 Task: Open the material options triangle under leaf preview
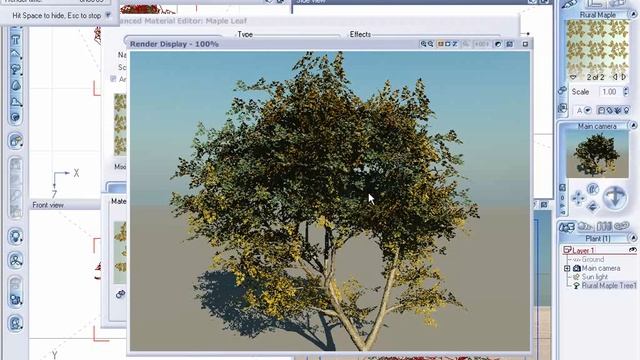pyautogui.click(x=573, y=77)
